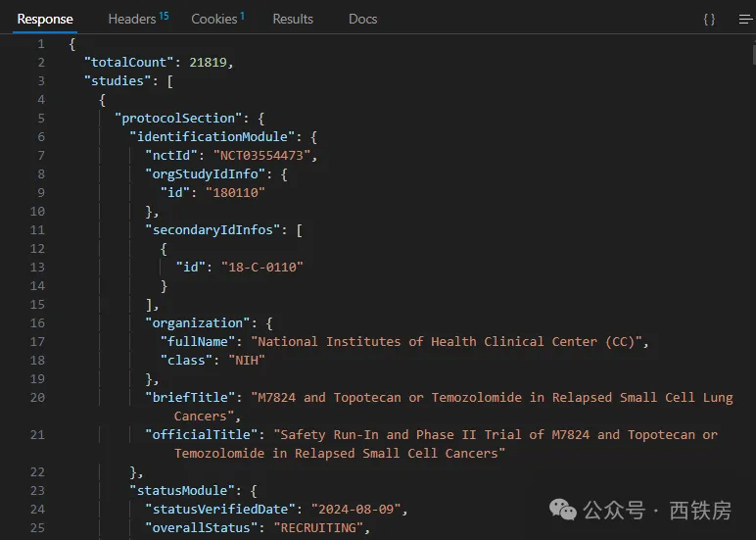This screenshot has height=540, width=756.
Task: Open the Cookies tab
Action: tap(216, 19)
